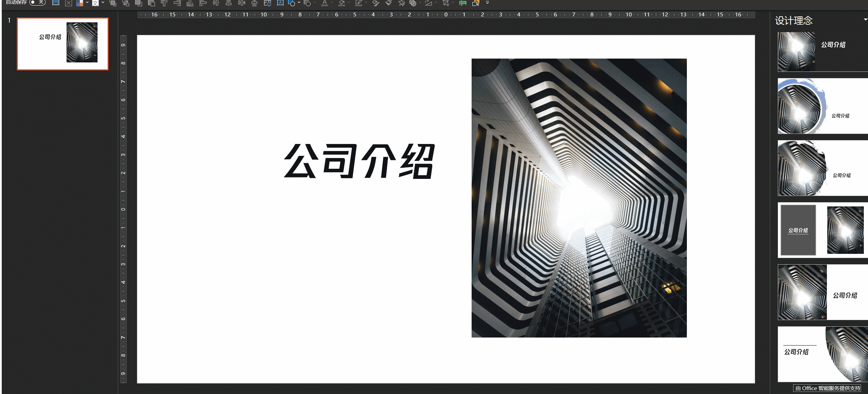Click the insert text box icon
The height and width of the screenshot is (394, 868).
280,3
